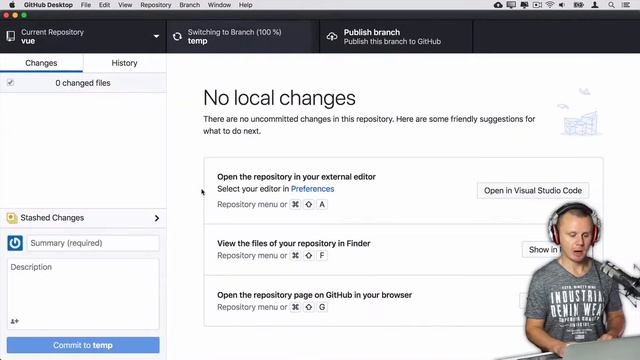The image size is (640, 360).
Task: Click the 0 changed files label
Action: (83, 83)
